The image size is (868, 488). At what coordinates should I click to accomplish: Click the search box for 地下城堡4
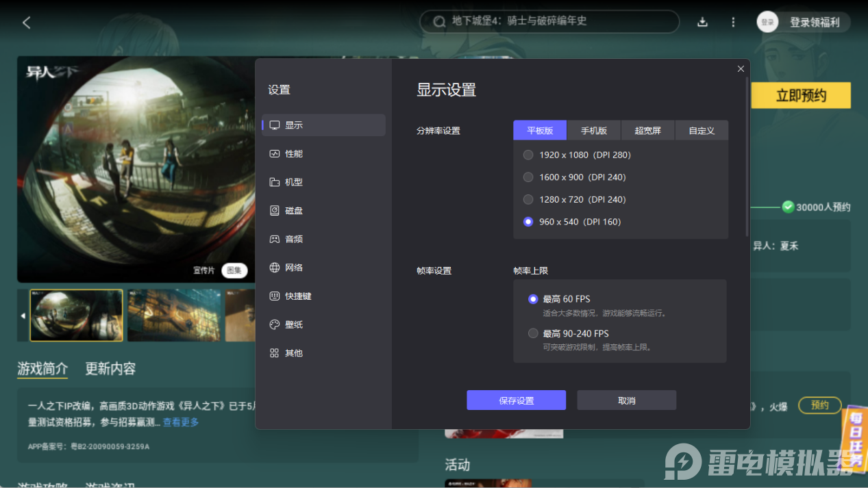point(548,22)
